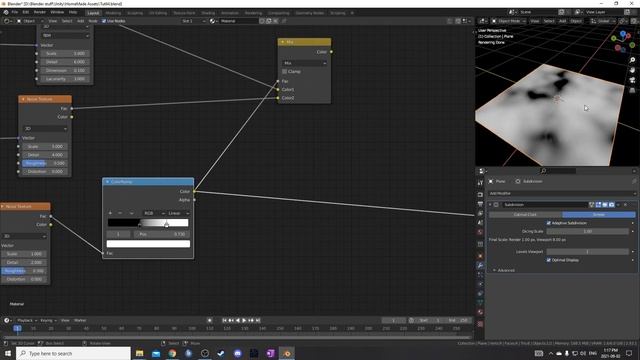Select the Modifier properties wrench tab
Screen dimensions: 640x360
pos(480,266)
